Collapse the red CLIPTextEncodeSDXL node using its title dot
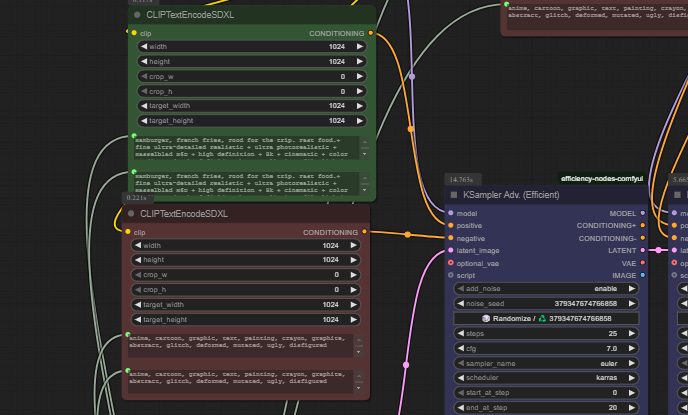Screen dimensions: 688x415 131,214
